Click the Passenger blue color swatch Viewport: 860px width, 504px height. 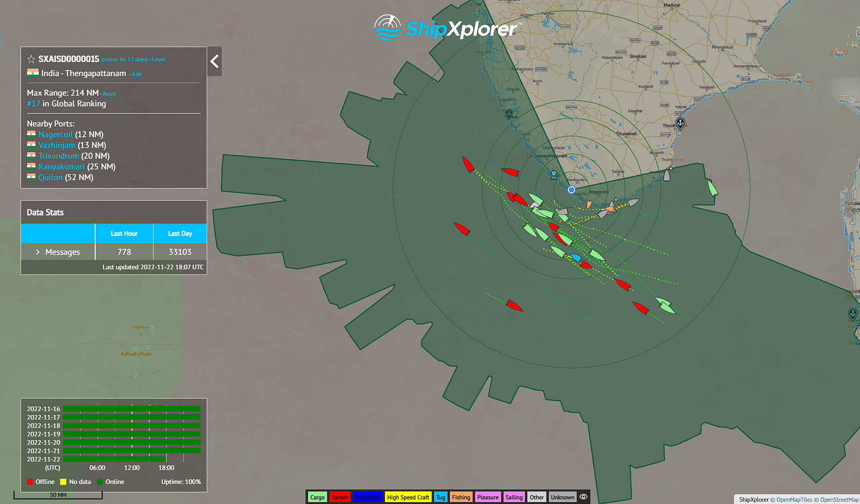367,497
